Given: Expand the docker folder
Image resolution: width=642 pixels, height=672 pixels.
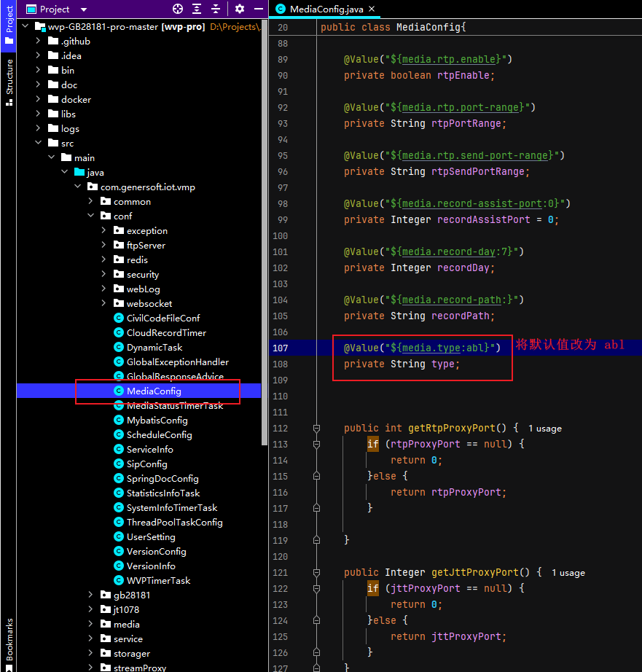Looking at the screenshot, I should tap(38, 99).
